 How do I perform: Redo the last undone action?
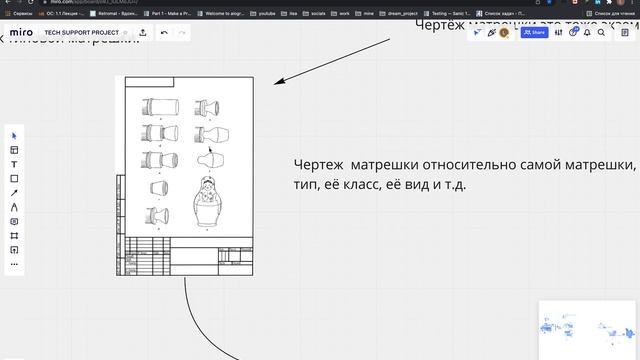click(x=182, y=33)
